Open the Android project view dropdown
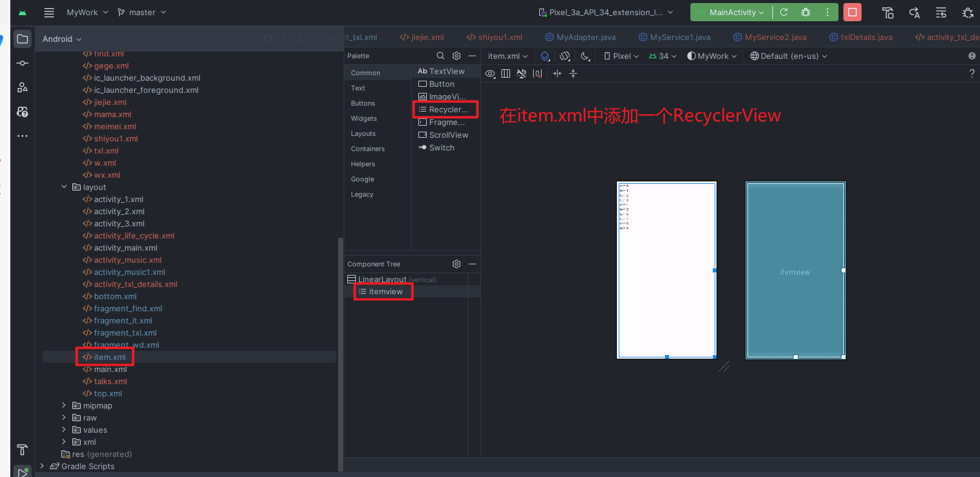 (62, 39)
